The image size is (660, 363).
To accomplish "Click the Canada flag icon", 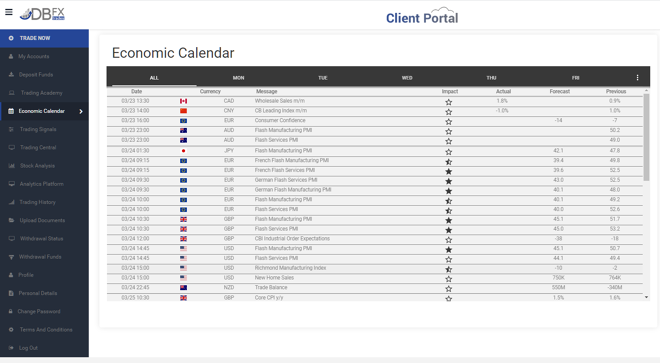I will pyautogui.click(x=184, y=101).
